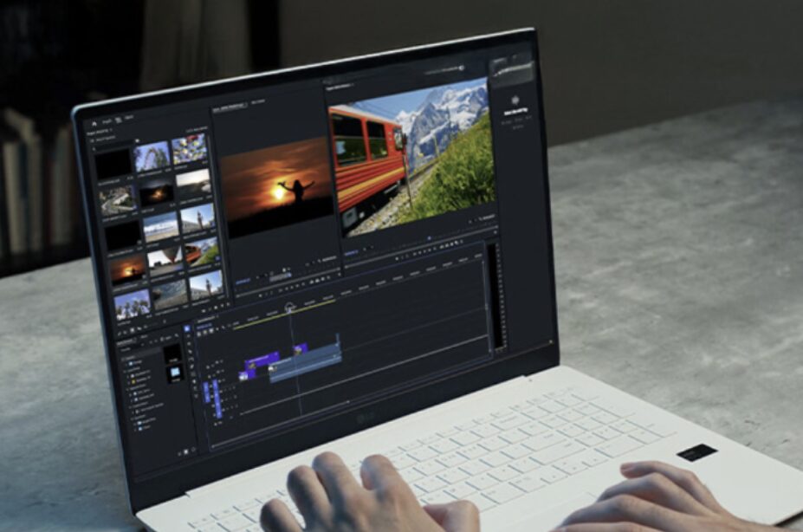Click the Program monitor blue timecode
The width and height of the screenshot is (803, 532).
coord(351,253)
